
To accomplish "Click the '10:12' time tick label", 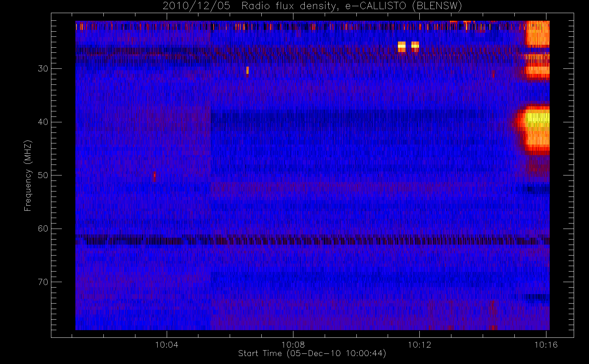I will (419, 345).
